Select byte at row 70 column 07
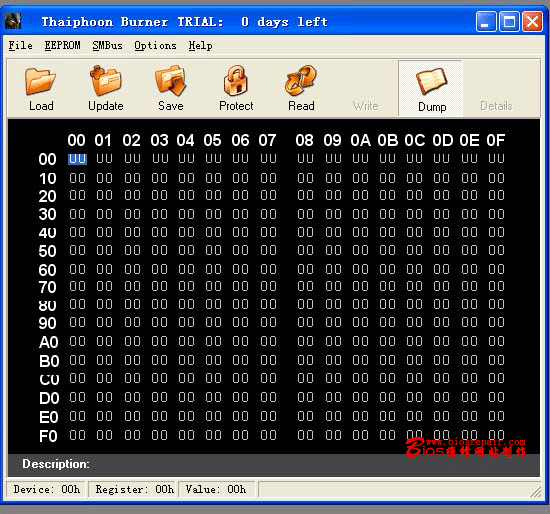The height and width of the screenshot is (514, 550). pos(268,286)
